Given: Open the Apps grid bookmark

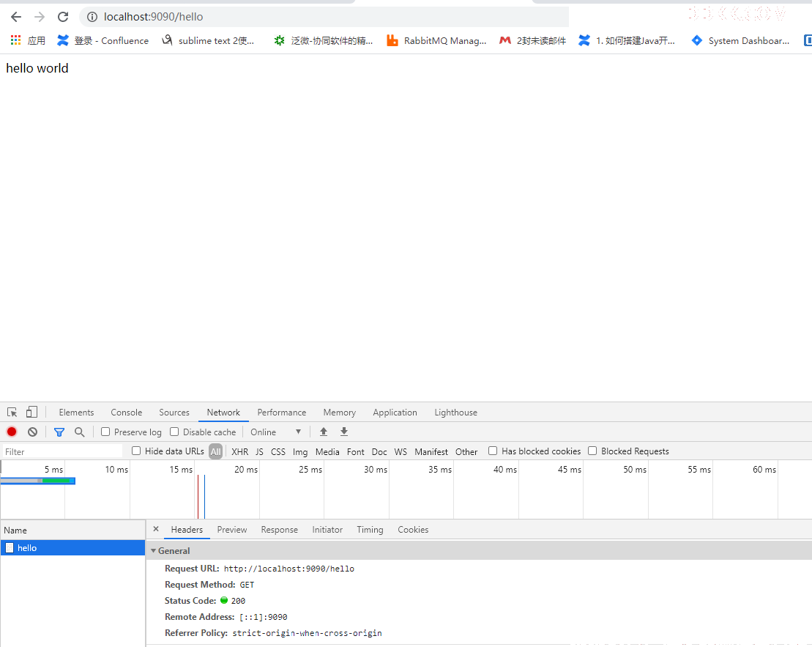Looking at the screenshot, I should point(28,40).
